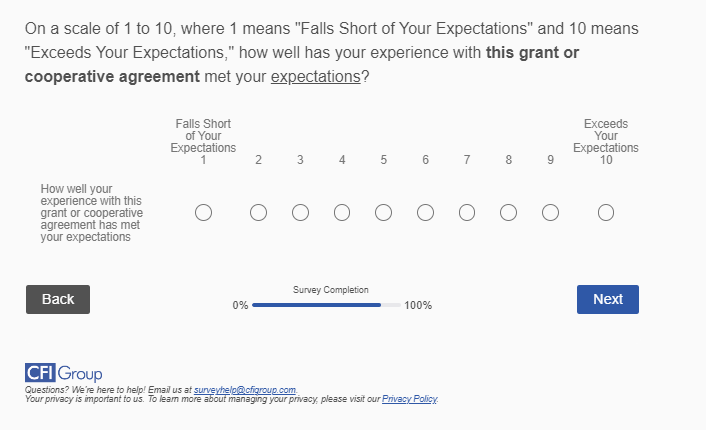Pick rating 8 on the scale

(x=508, y=212)
